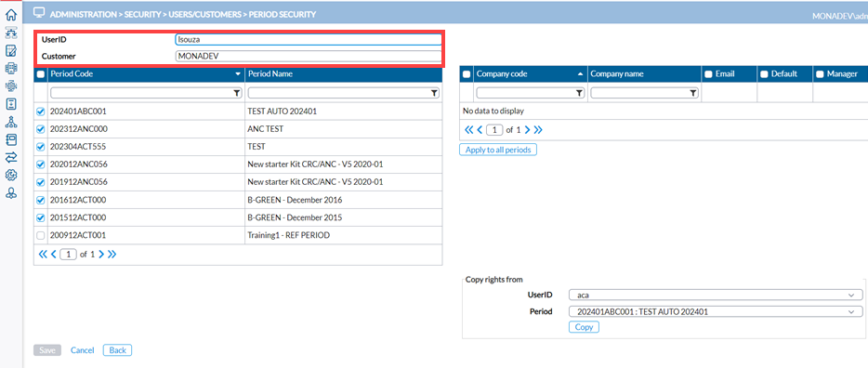Image resolution: width=868 pixels, height=368 pixels.
Task: Toggle select-all checkbox beside Company code header
Action: point(467,74)
